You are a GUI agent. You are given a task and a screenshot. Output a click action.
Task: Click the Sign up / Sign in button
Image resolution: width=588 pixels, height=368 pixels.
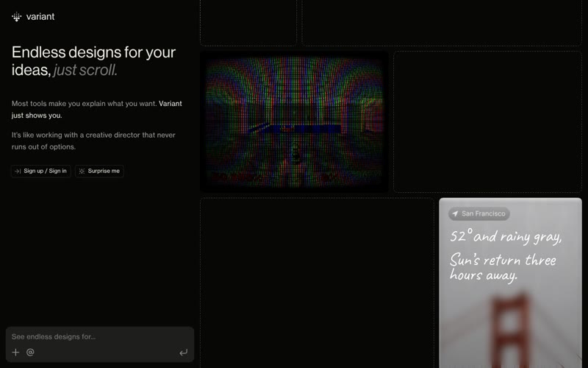[x=41, y=171]
